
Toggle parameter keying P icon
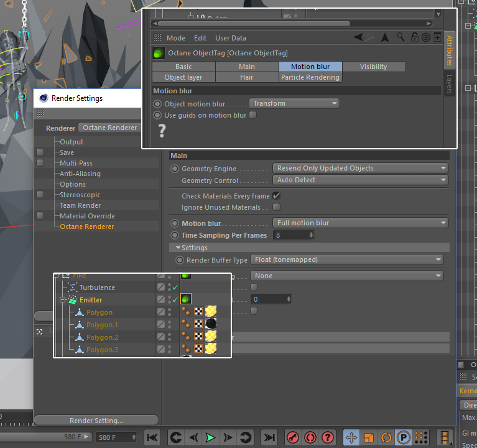404,437
